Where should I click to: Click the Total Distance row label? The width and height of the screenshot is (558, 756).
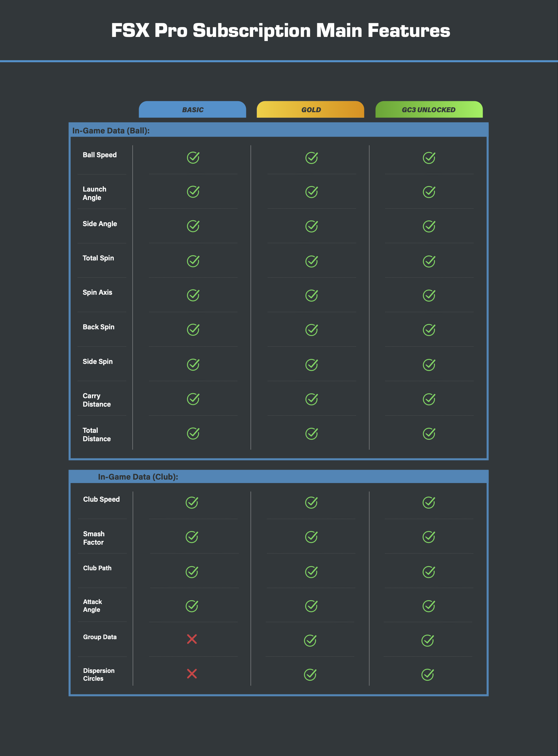(x=97, y=435)
